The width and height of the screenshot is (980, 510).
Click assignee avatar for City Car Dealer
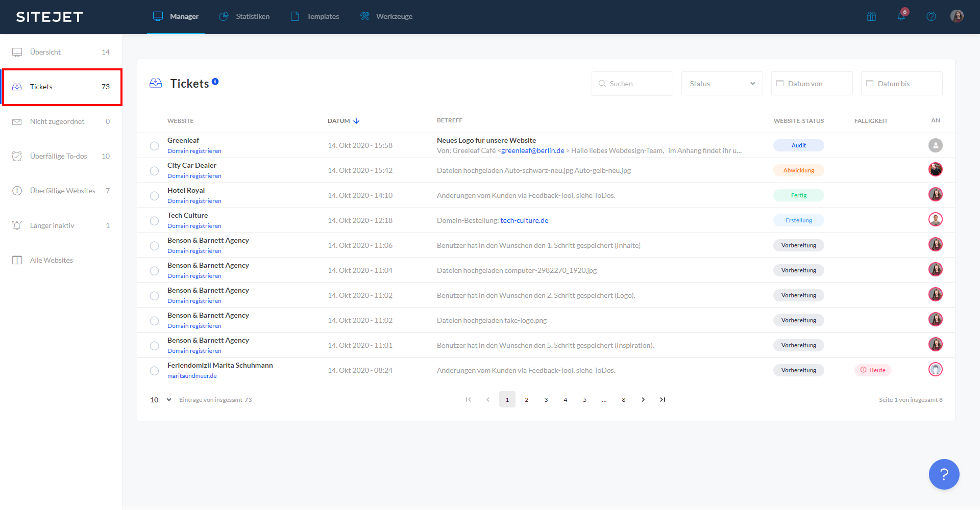[x=936, y=169]
